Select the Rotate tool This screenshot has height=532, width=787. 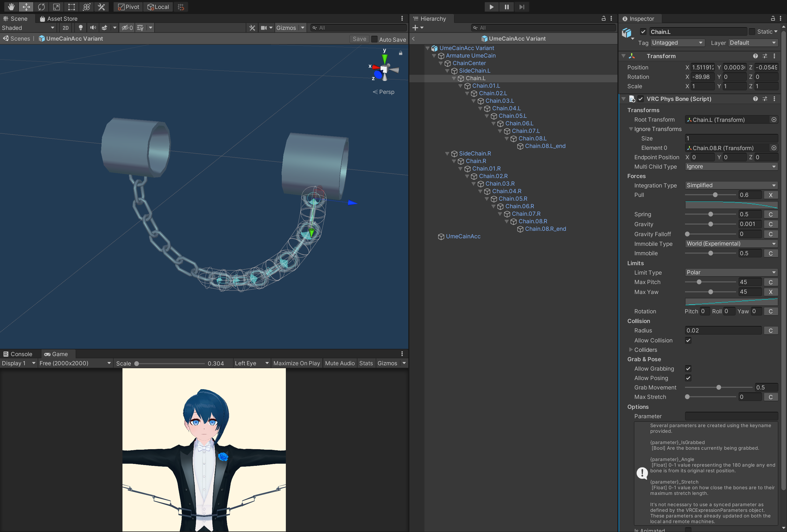click(41, 7)
